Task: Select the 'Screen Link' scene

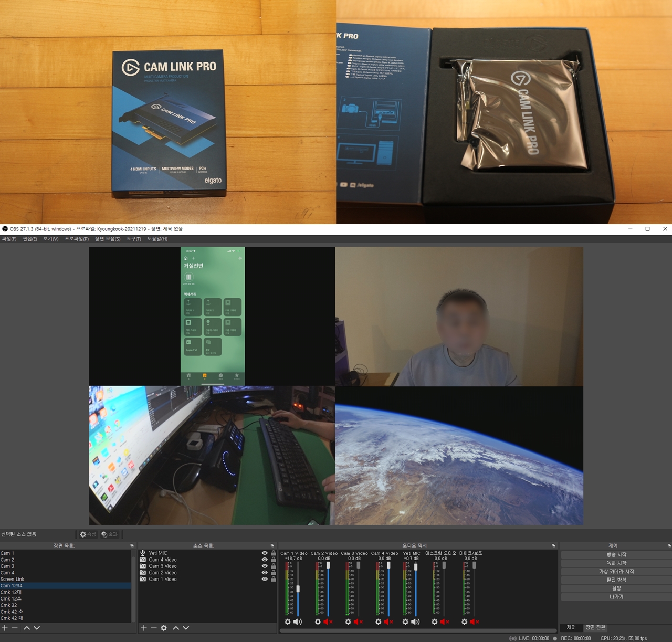Action: [x=65, y=579]
